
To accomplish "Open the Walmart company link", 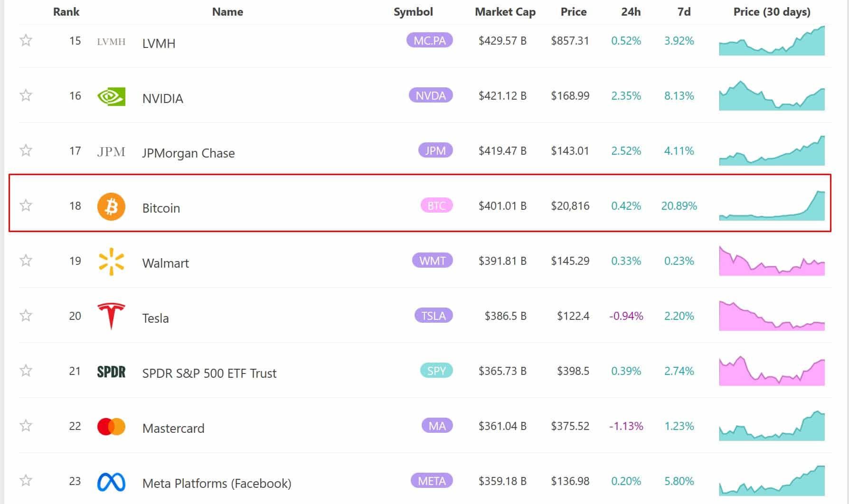I will (x=165, y=263).
